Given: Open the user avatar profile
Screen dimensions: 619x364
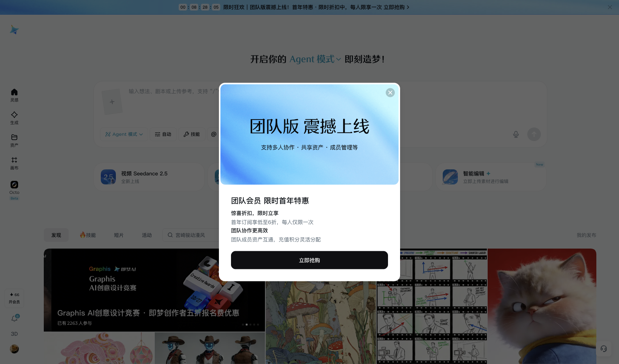Looking at the screenshot, I should [x=14, y=349].
